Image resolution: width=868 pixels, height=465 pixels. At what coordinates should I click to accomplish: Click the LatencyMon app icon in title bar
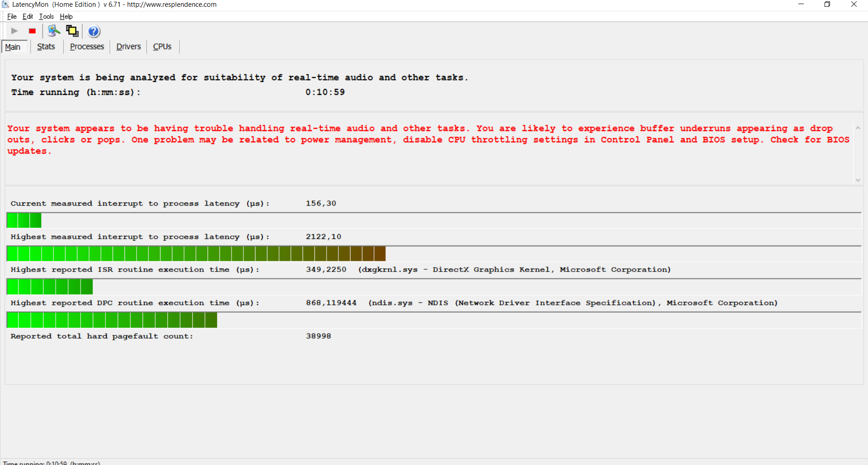tap(5, 5)
